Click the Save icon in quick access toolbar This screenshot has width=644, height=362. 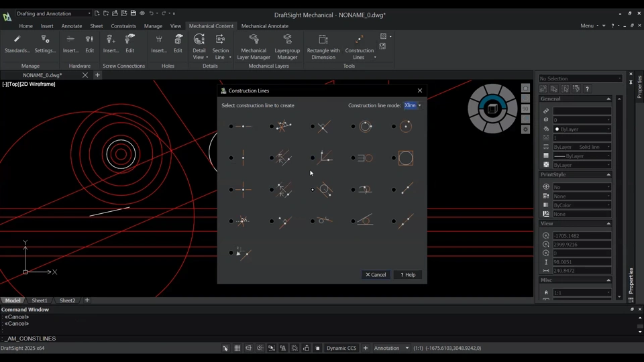133,13
